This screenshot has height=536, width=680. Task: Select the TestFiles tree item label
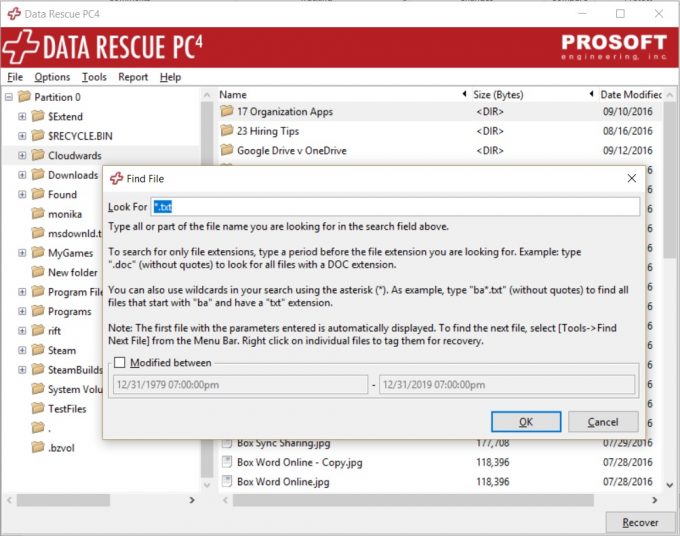coord(67,409)
